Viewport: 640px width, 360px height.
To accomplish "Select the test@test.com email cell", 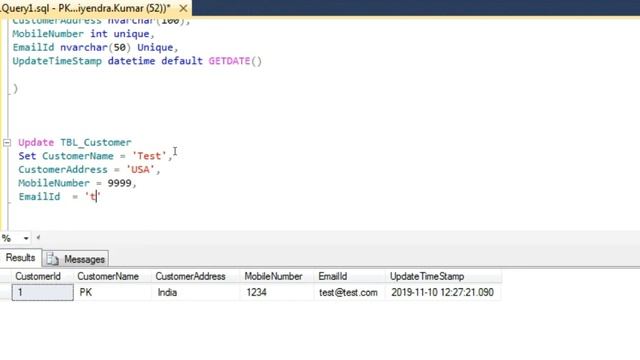I will 350,293.
